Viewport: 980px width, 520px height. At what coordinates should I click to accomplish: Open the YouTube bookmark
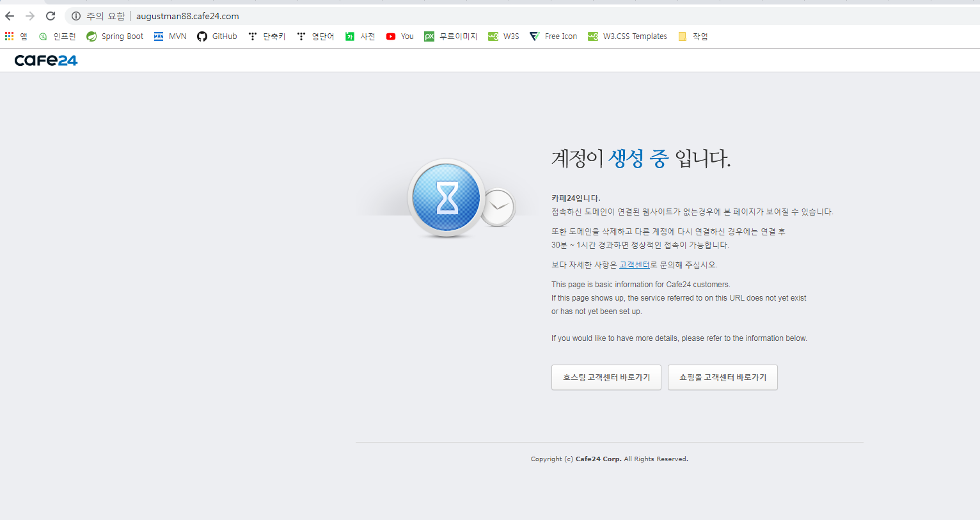point(400,36)
